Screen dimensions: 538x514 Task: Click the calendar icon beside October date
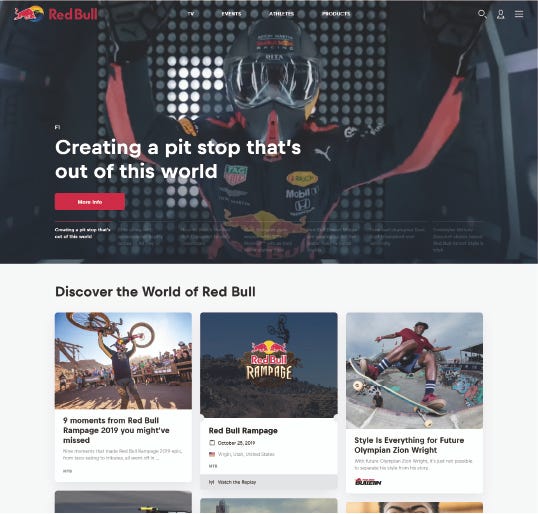point(212,443)
